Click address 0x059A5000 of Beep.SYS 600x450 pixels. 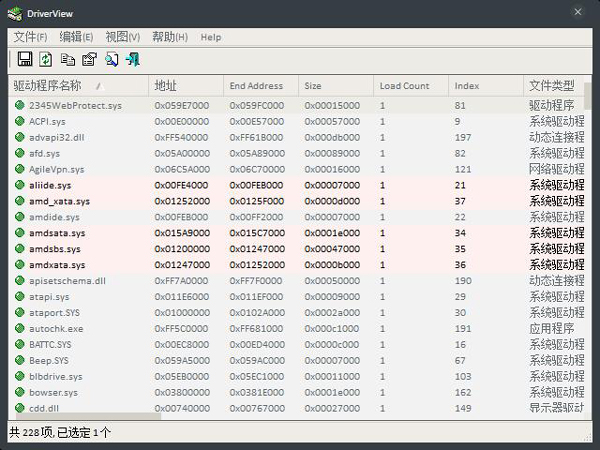point(182,360)
